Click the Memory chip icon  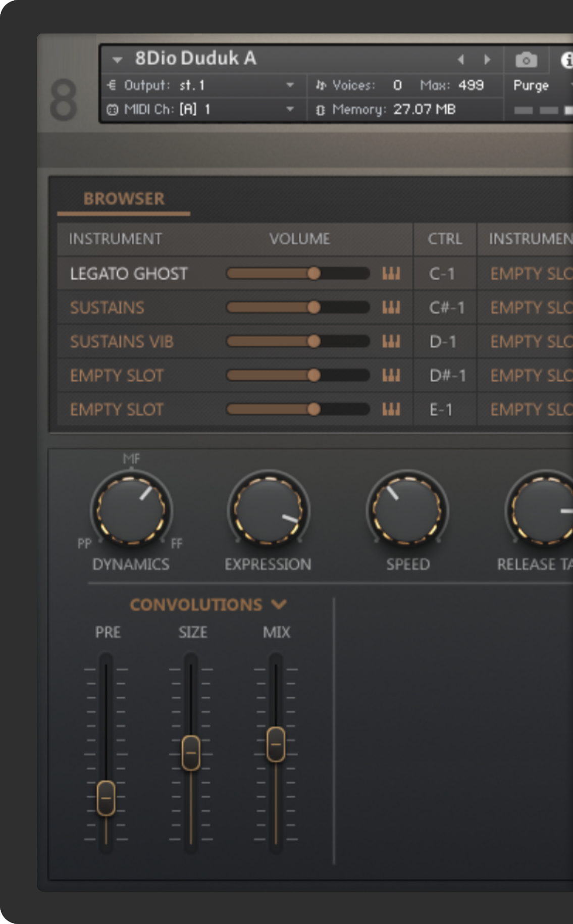tap(320, 110)
